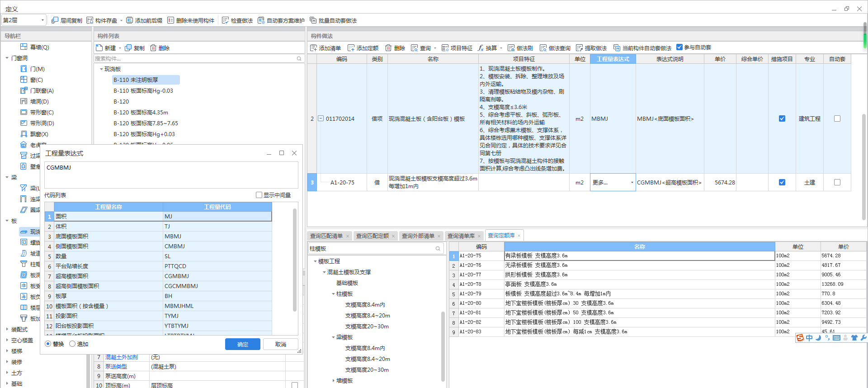Click the search icon in 柱模板 box

pyautogui.click(x=438, y=249)
